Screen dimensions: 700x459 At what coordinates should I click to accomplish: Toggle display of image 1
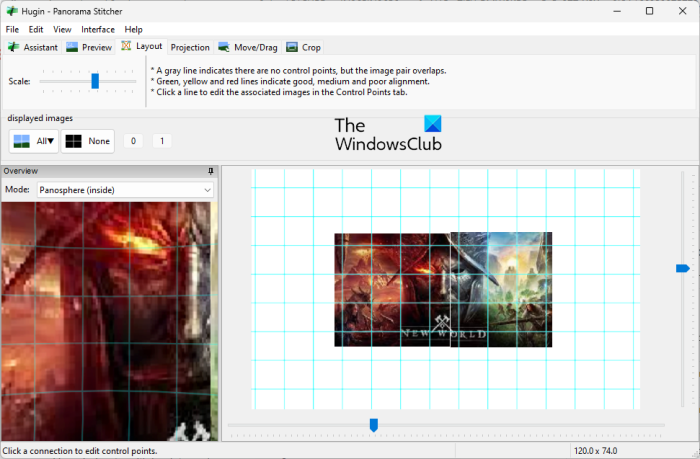pyautogui.click(x=162, y=141)
